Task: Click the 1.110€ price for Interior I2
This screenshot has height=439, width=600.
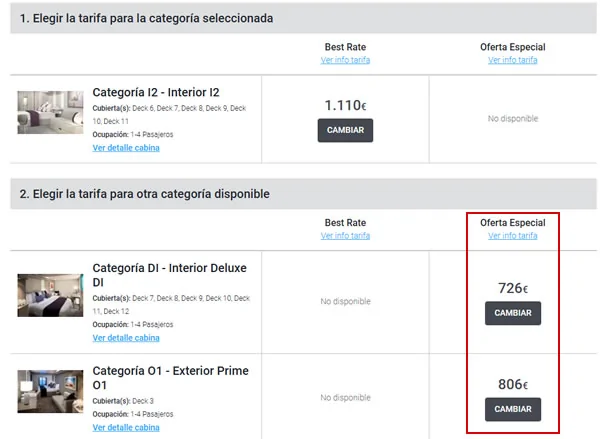Action: (x=345, y=105)
